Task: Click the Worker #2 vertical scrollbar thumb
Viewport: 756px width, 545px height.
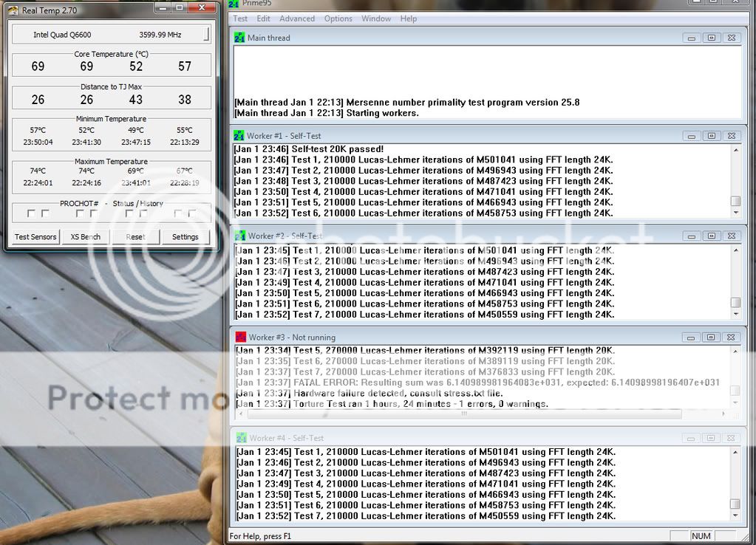Action: (736, 302)
